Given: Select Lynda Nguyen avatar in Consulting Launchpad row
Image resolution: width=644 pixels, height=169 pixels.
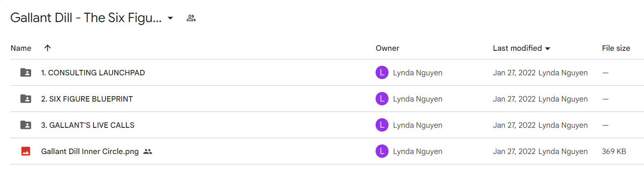Looking at the screenshot, I should [x=382, y=73].
